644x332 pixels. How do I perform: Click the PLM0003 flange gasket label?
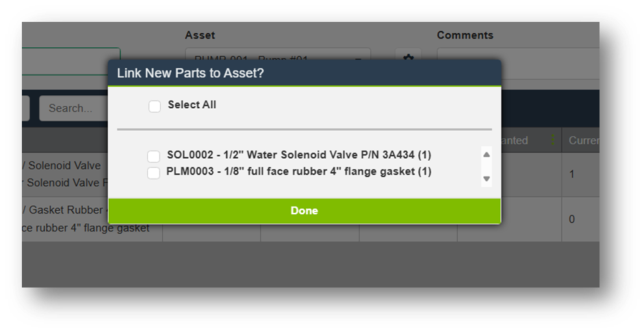299,171
